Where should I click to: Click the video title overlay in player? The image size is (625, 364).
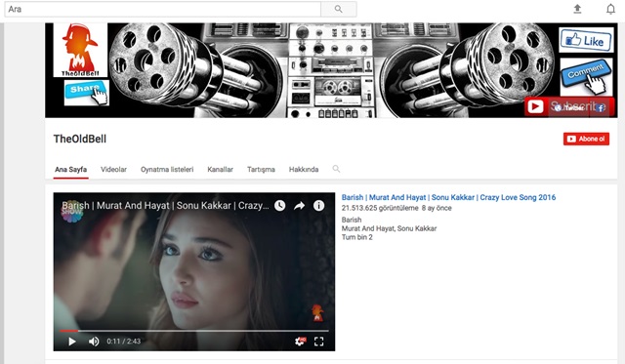[165, 206]
